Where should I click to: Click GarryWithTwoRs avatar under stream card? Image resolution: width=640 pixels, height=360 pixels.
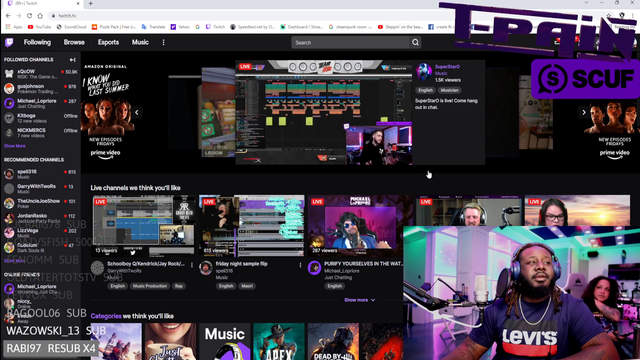click(x=97, y=268)
